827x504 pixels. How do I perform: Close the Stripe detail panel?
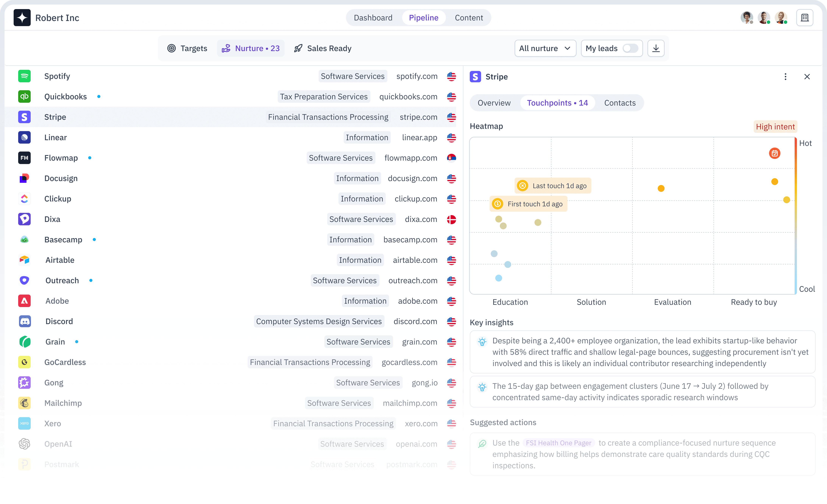[x=807, y=77]
